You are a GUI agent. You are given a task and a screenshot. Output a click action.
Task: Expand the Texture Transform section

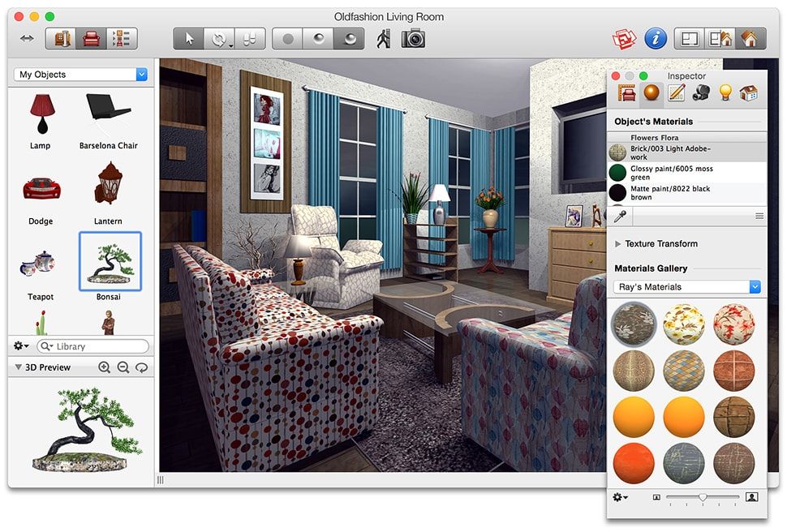coord(618,243)
